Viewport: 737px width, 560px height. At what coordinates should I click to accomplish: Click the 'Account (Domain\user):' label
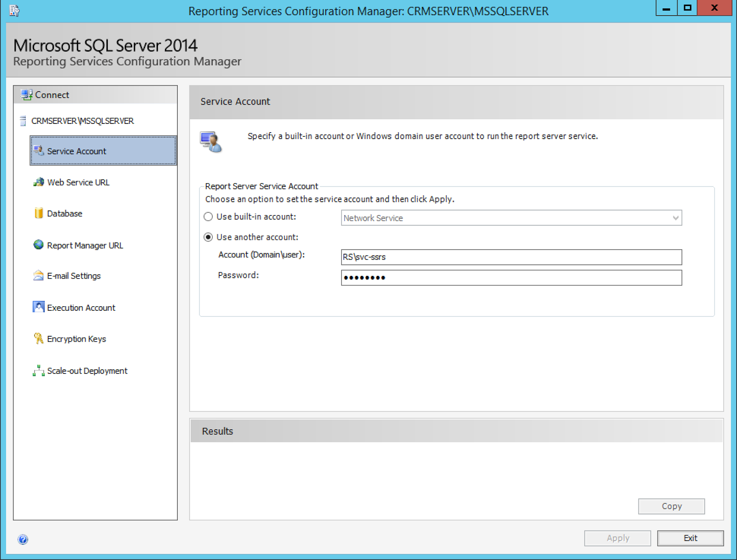(262, 255)
